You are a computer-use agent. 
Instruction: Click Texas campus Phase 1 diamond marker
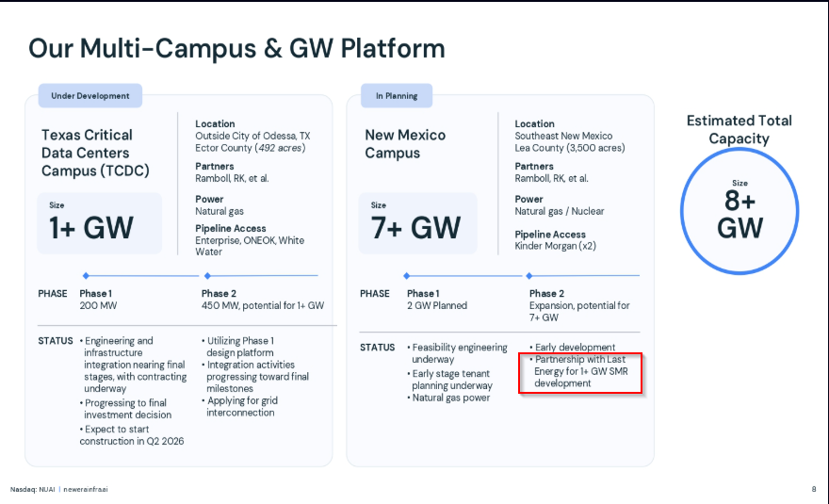(86, 275)
